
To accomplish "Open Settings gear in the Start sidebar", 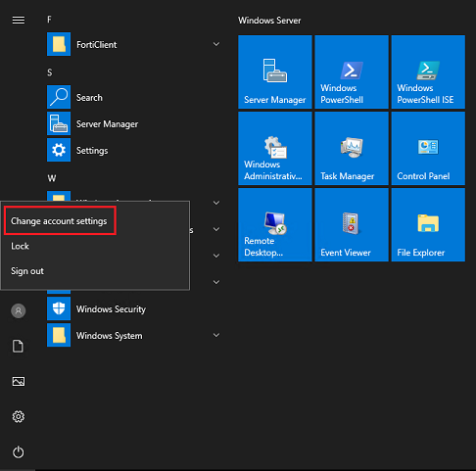I will [x=19, y=416].
